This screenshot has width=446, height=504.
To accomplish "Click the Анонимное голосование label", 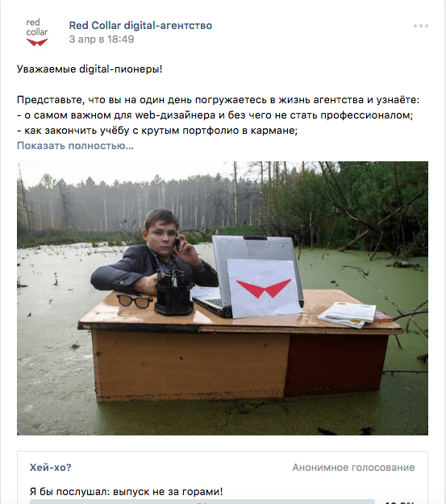I will (353, 468).
